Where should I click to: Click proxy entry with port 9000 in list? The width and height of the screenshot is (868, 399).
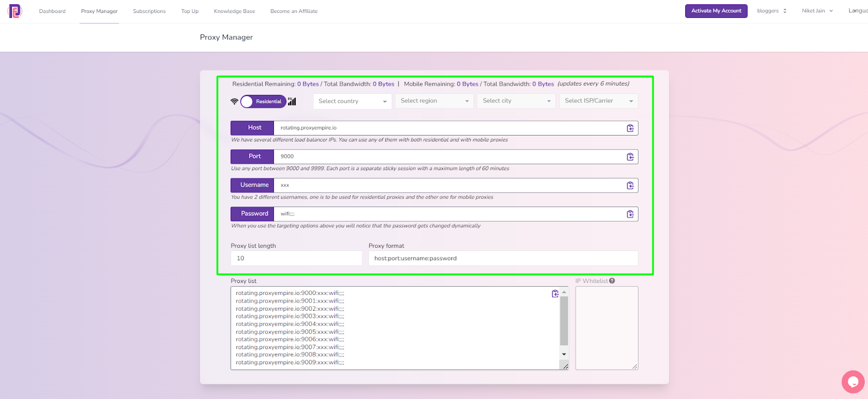tap(290, 293)
